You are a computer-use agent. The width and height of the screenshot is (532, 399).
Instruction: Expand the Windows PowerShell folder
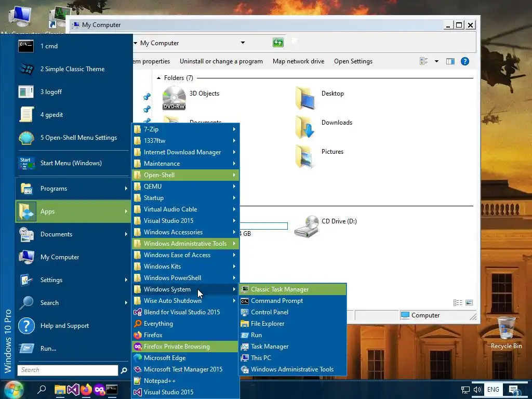tap(185, 278)
